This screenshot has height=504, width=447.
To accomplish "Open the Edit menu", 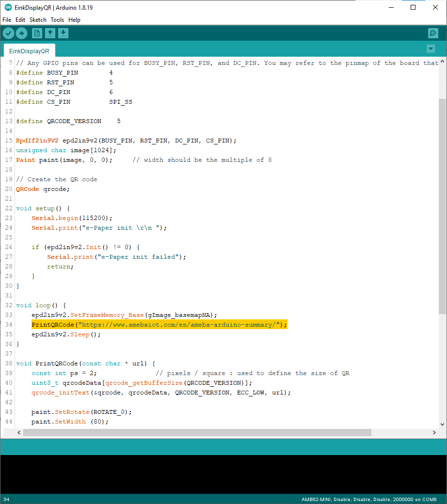I will (20, 20).
